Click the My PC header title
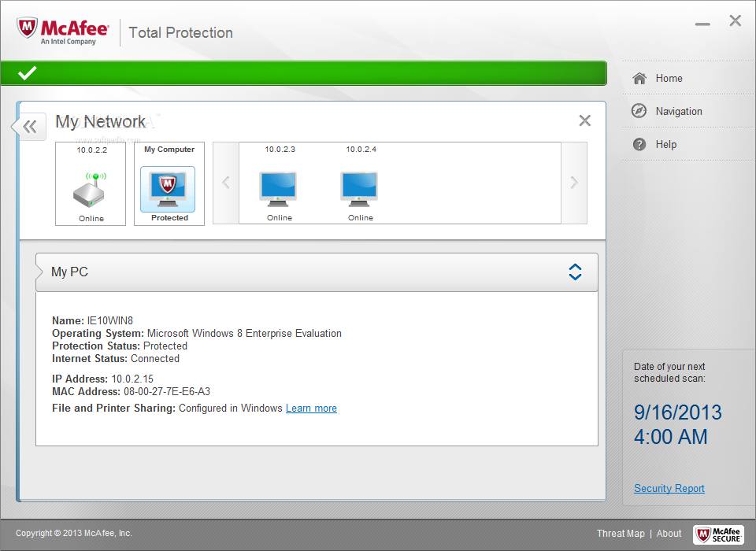 70,272
